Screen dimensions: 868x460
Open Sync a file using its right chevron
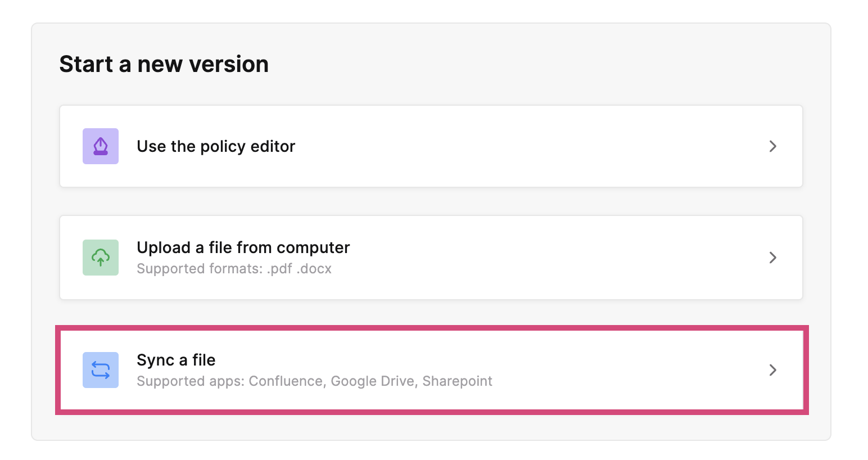tap(773, 370)
